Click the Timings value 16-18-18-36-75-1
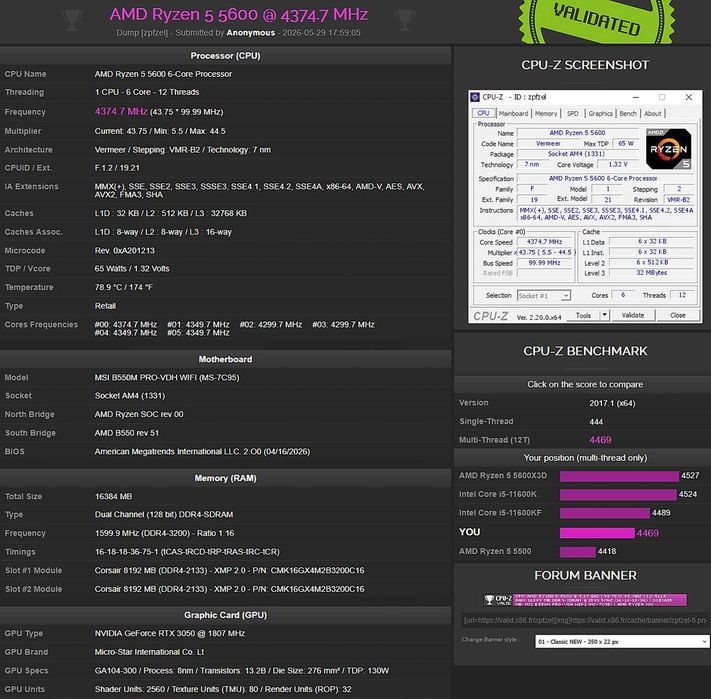This screenshot has width=711, height=699. [x=187, y=552]
